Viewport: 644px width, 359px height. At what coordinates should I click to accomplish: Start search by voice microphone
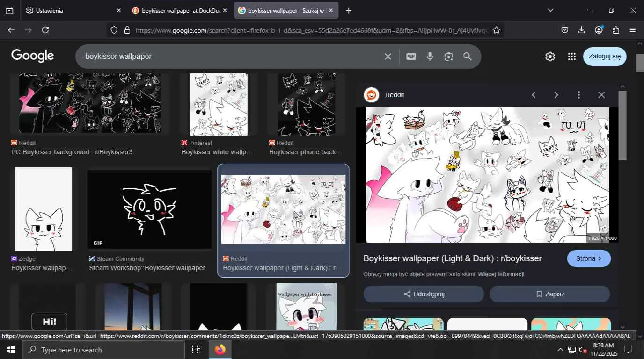(430, 57)
